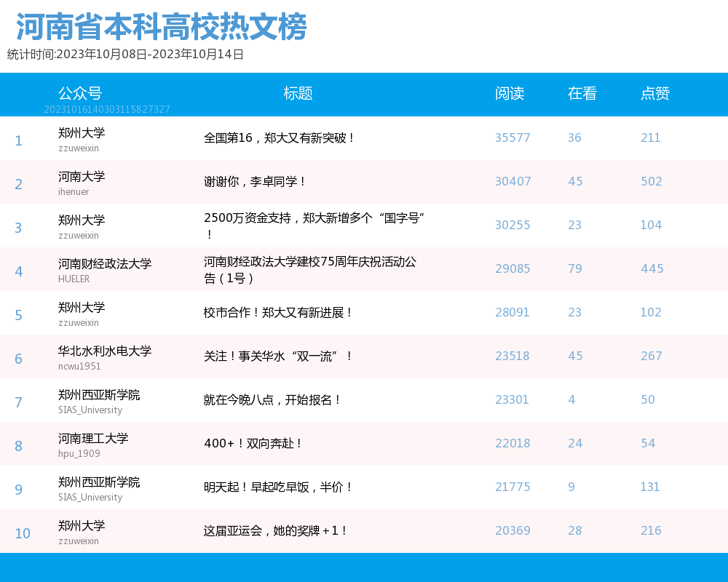The image size is (728, 582).
Task: Open article 就在今晚八点，开始报名！
Action: click(272, 399)
